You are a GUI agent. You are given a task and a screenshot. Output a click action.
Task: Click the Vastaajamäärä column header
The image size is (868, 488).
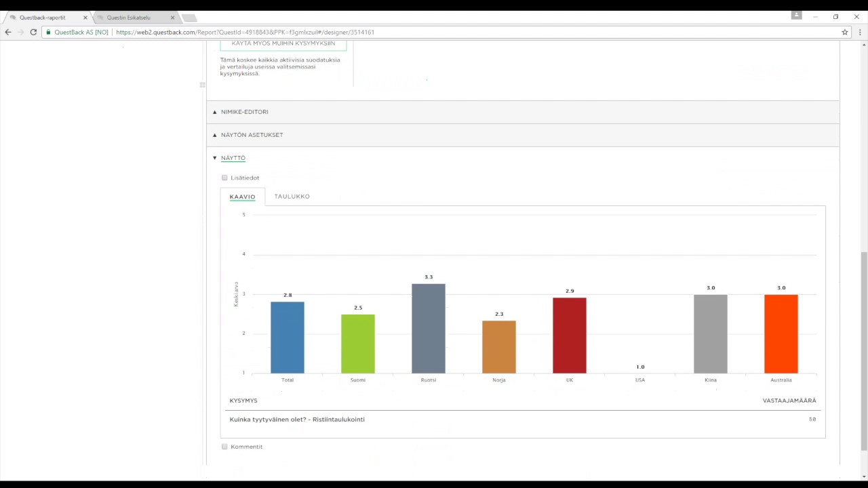pyautogui.click(x=789, y=401)
